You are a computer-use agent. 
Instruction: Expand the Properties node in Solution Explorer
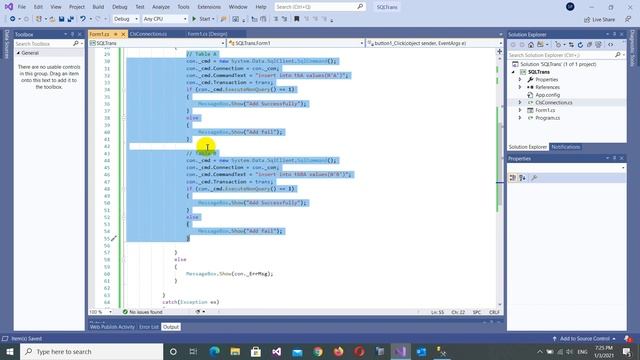(520, 80)
